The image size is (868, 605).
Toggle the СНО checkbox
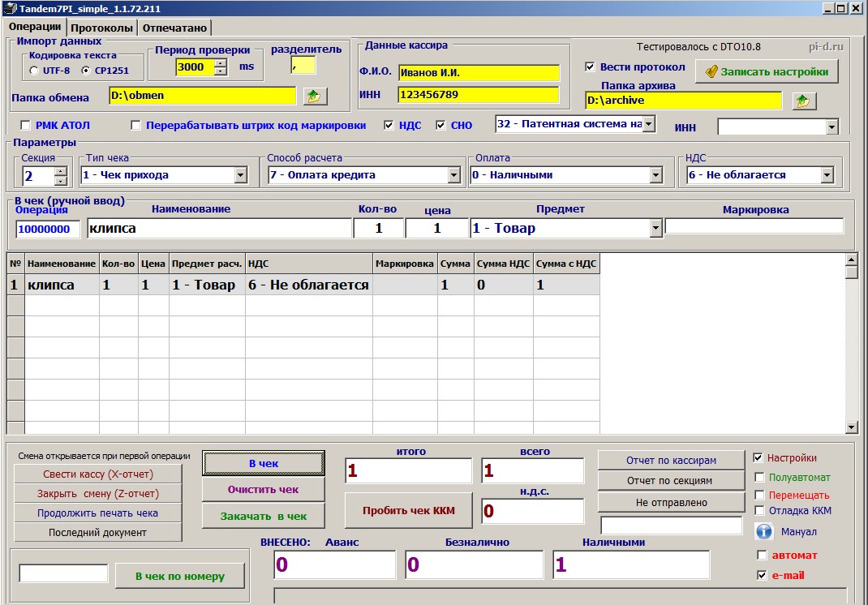click(440, 125)
